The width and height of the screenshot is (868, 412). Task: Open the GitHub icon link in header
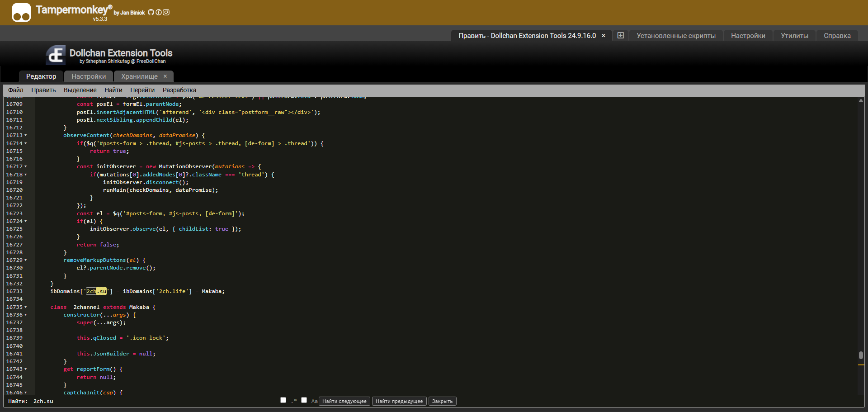(151, 12)
